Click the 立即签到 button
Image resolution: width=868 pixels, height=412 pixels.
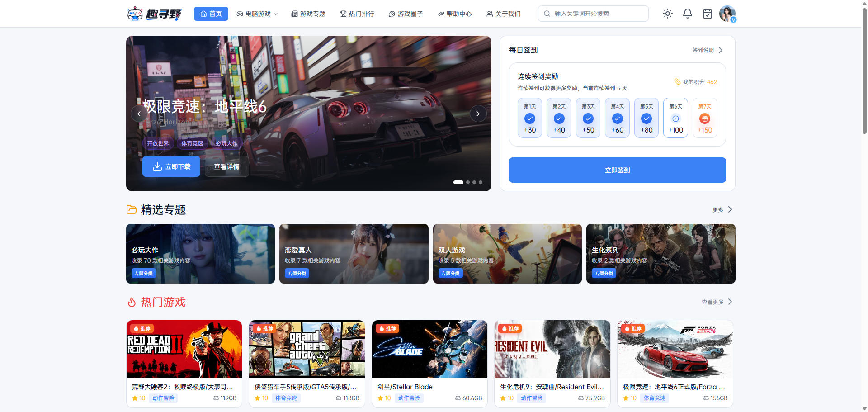[x=618, y=170]
